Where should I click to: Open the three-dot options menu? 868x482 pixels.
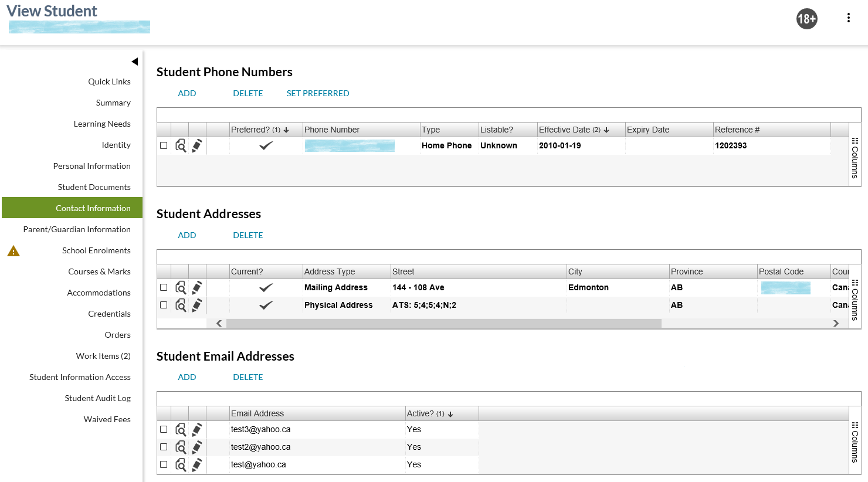point(848,18)
